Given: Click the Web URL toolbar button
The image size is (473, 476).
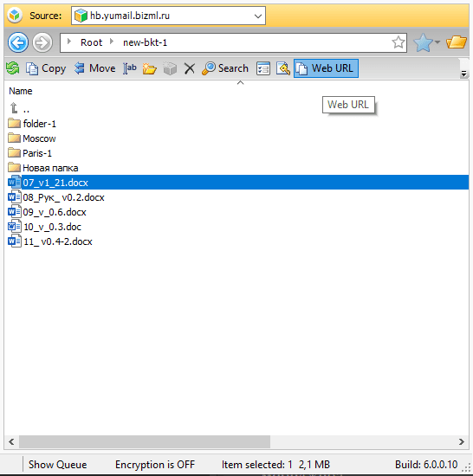Looking at the screenshot, I should click(x=326, y=68).
